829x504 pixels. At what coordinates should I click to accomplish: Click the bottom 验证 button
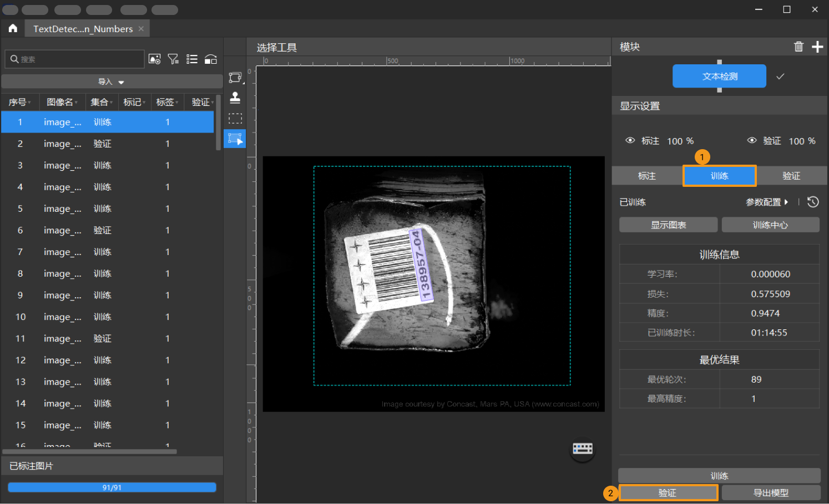point(668,493)
